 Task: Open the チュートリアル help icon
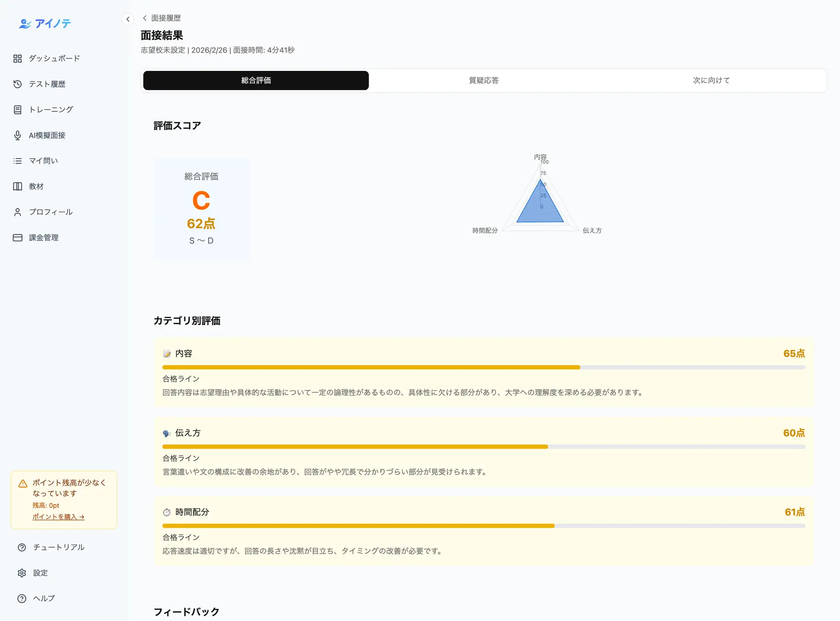pyautogui.click(x=22, y=547)
